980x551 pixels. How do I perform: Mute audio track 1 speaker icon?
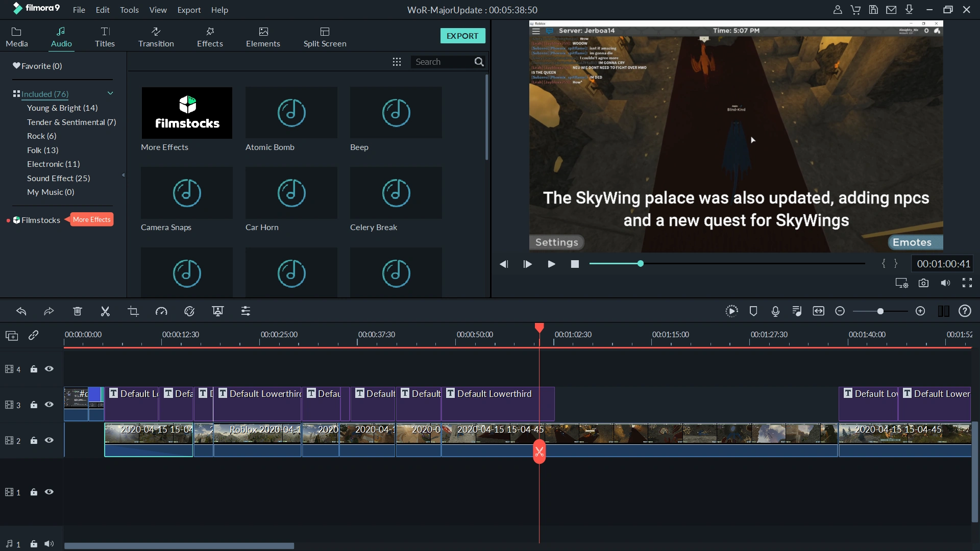[49, 544]
